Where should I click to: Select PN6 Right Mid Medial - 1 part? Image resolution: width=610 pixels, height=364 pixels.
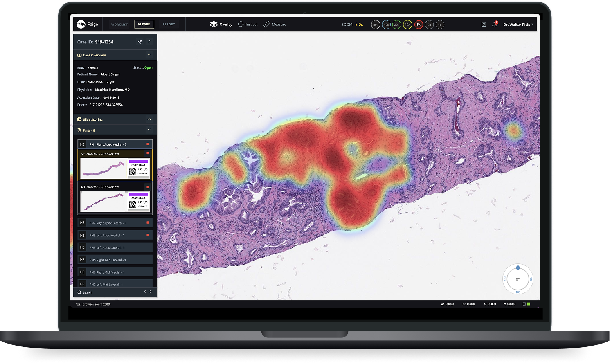pyautogui.click(x=115, y=272)
